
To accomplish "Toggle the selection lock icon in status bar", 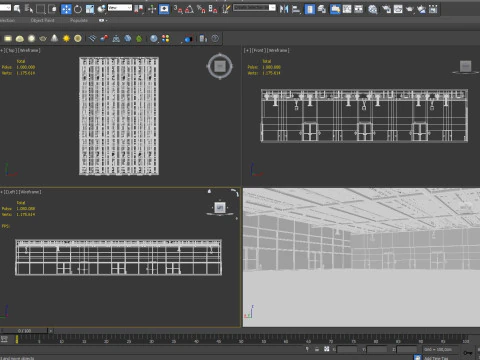I will point(317,349).
